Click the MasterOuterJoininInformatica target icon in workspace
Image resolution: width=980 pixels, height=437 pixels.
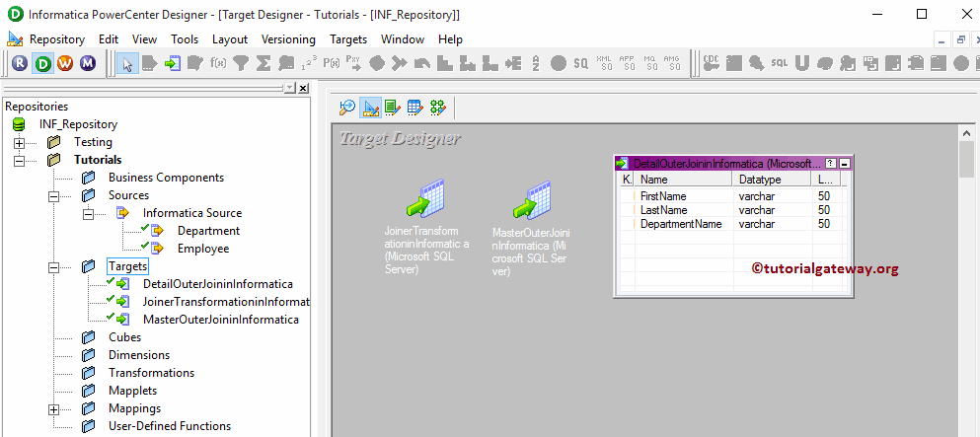tap(532, 200)
